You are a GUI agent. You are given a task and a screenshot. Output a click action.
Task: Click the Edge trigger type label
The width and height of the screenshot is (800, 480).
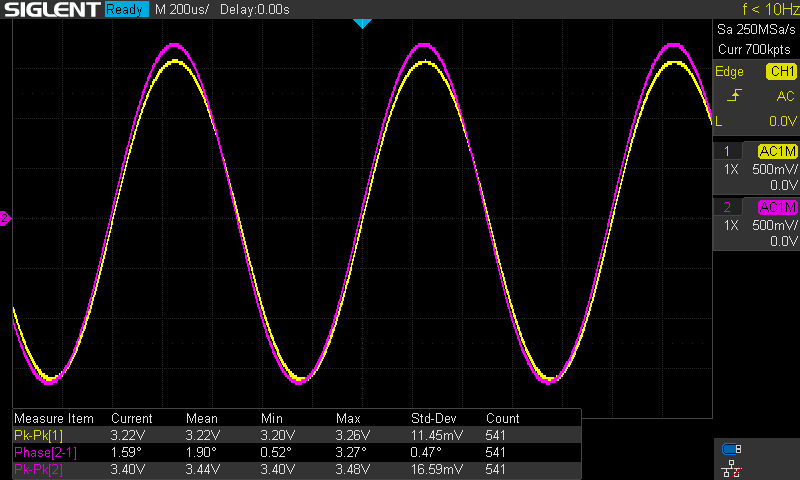730,72
